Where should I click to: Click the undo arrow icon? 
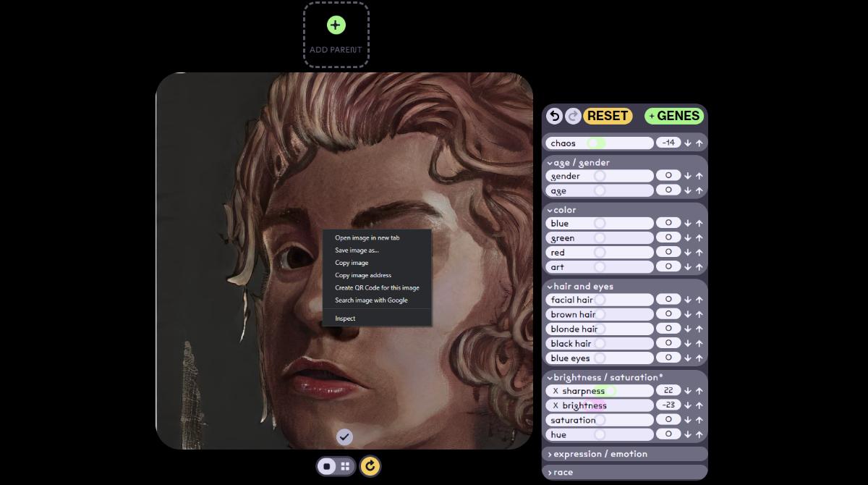(x=554, y=116)
